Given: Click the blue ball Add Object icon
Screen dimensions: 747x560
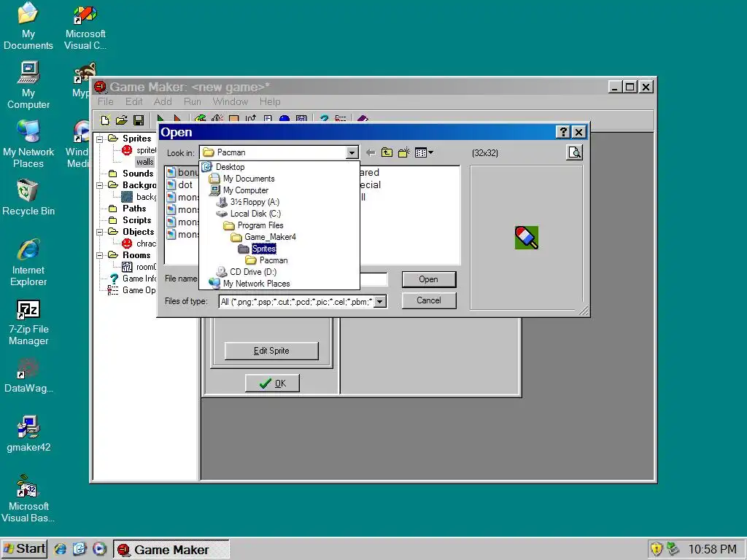Looking at the screenshot, I should [285, 119].
